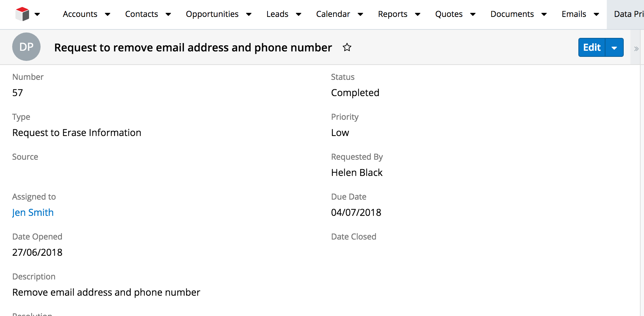Screen dimensions: 644x316
Task: Open the Contacts module dropdown arrow
Action: [168, 14]
